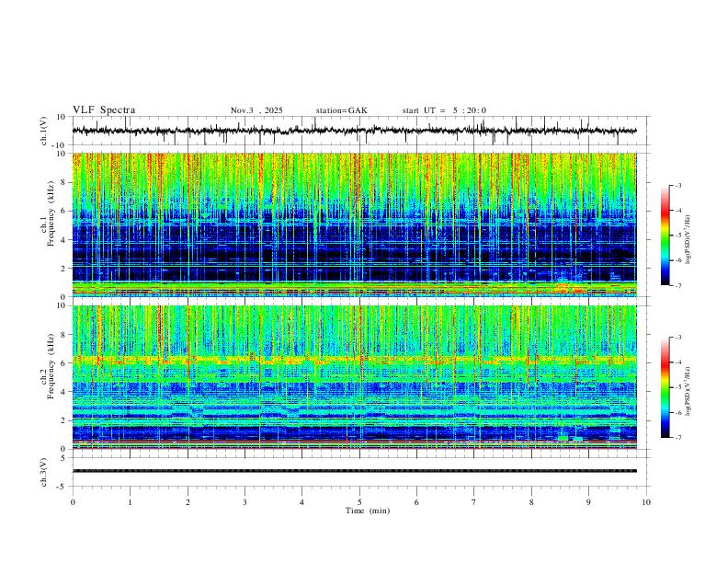728x563 pixels.
Task: Click the "-7" label on ch.1 color bar
Action: [x=678, y=285]
